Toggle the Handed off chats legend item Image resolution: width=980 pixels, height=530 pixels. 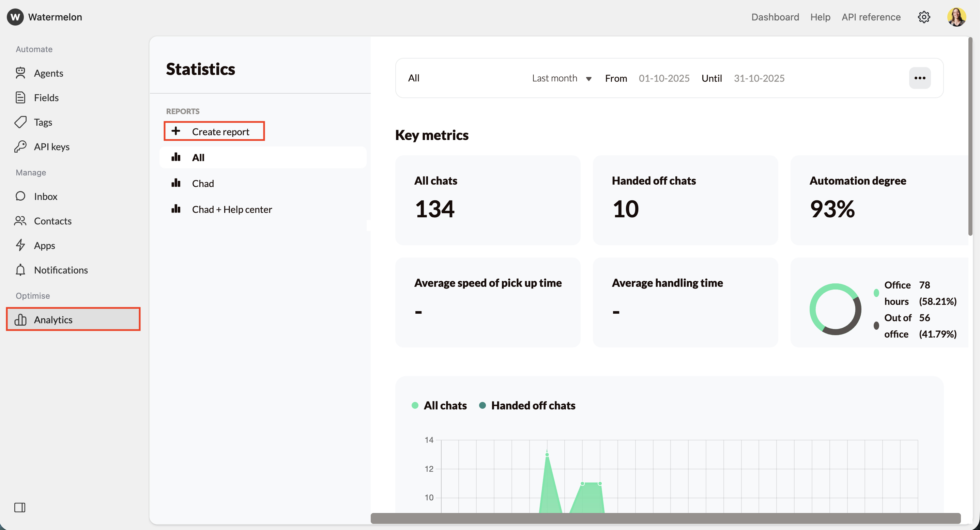[527, 405]
